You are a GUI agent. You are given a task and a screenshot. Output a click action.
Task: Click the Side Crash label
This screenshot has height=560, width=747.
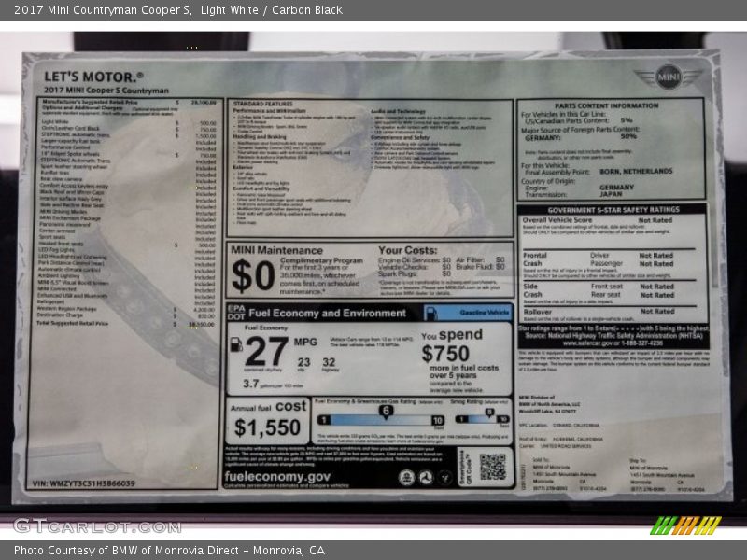532,290
